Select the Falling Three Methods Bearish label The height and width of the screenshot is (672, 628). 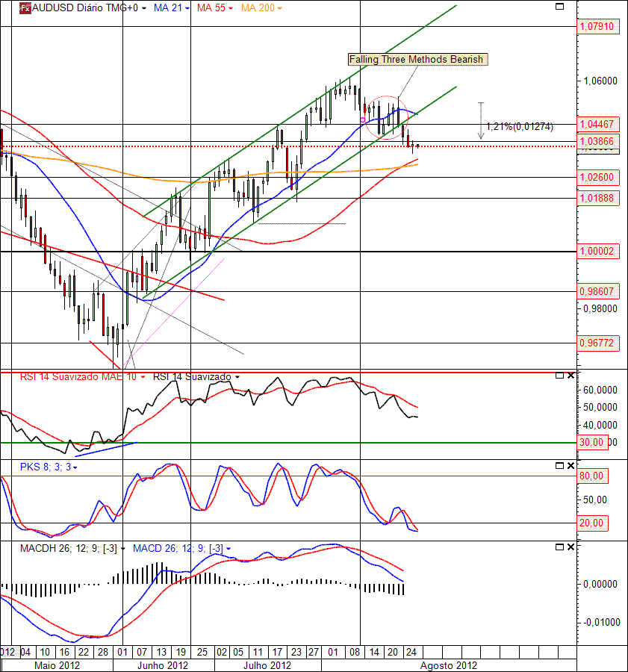(x=417, y=59)
